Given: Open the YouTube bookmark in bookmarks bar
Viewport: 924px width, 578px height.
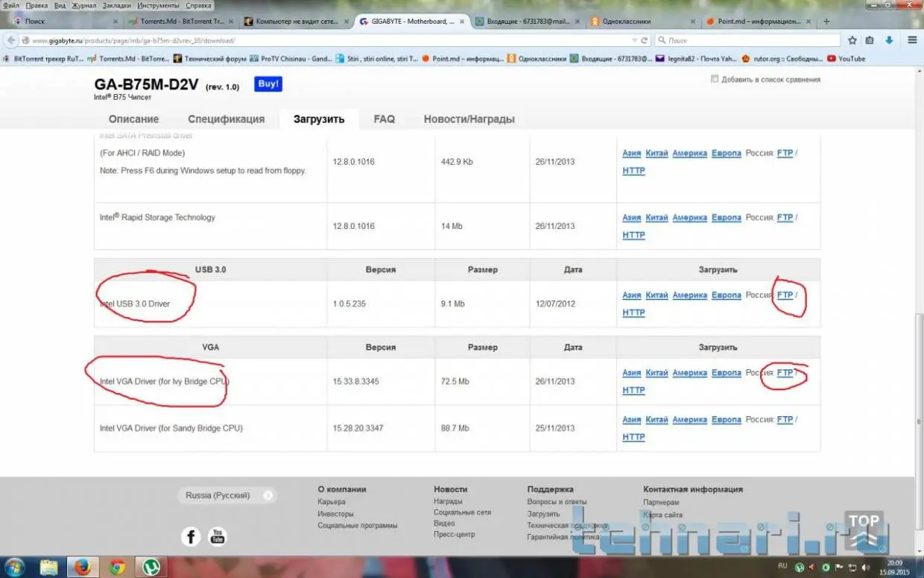Looking at the screenshot, I should 845,58.
